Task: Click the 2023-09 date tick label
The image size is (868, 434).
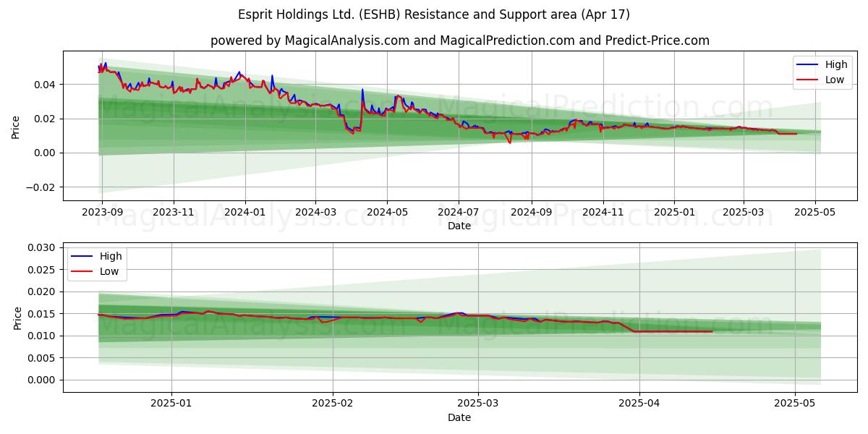Action: click(102, 212)
